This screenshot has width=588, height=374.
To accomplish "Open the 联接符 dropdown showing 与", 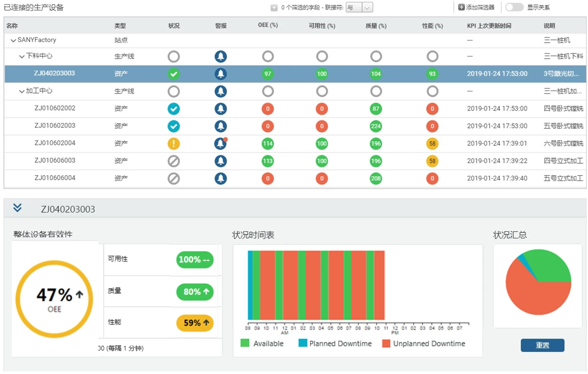I will [x=359, y=7].
